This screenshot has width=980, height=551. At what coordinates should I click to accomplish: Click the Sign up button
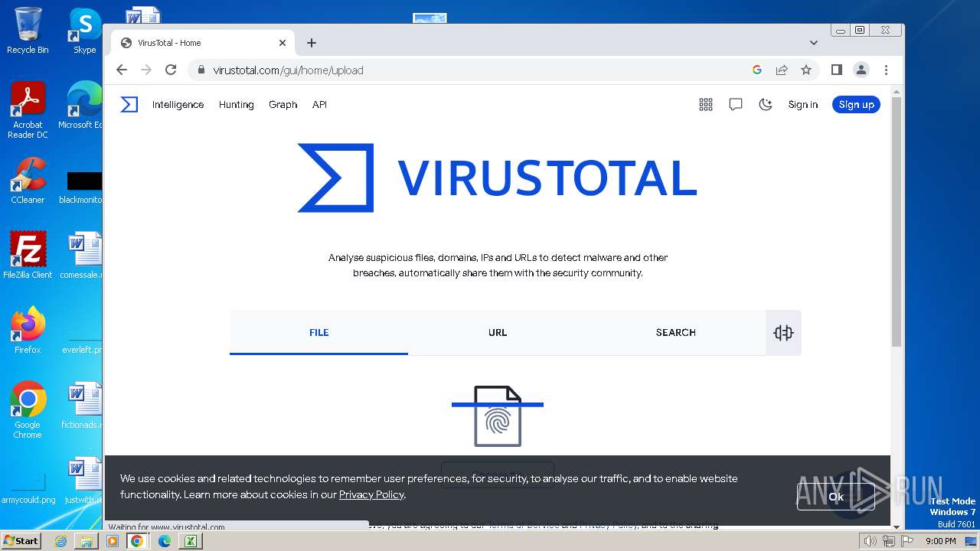[x=856, y=105]
